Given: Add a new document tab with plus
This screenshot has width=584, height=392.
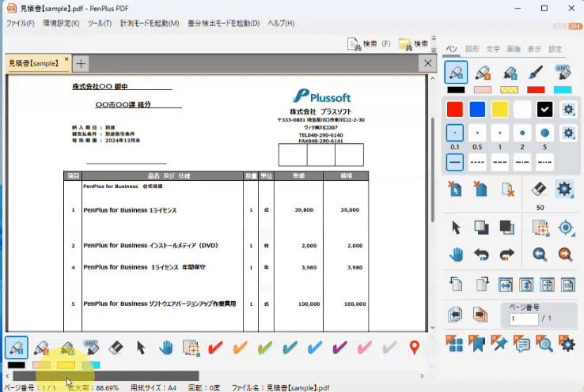Looking at the screenshot, I should (81, 63).
